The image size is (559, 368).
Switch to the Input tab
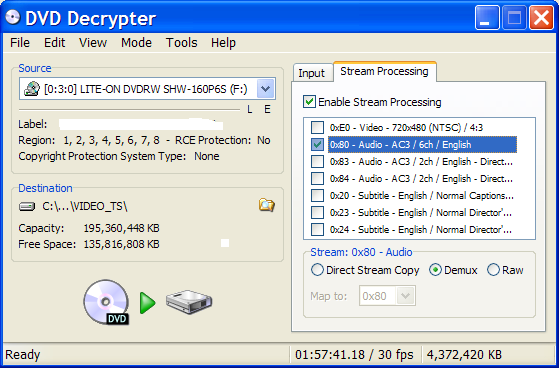[x=312, y=73]
